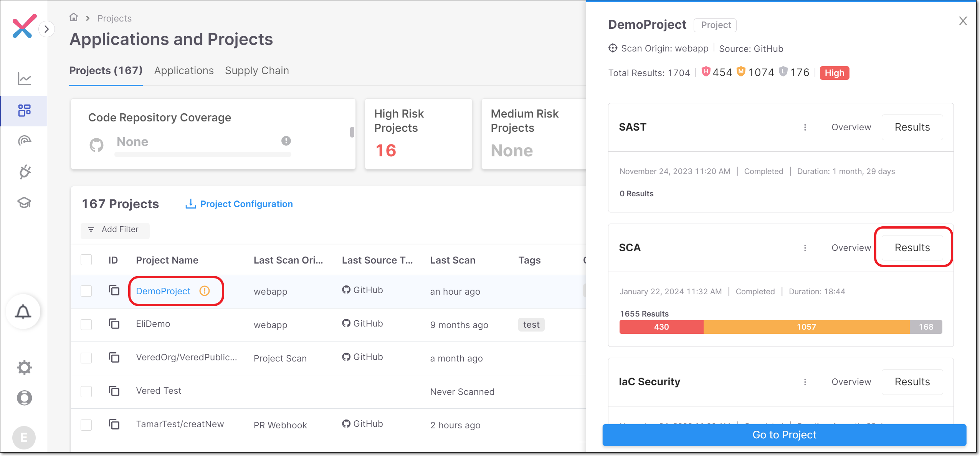980x456 pixels.
Task: Copy the Vered Test ID icon
Action: tap(114, 391)
